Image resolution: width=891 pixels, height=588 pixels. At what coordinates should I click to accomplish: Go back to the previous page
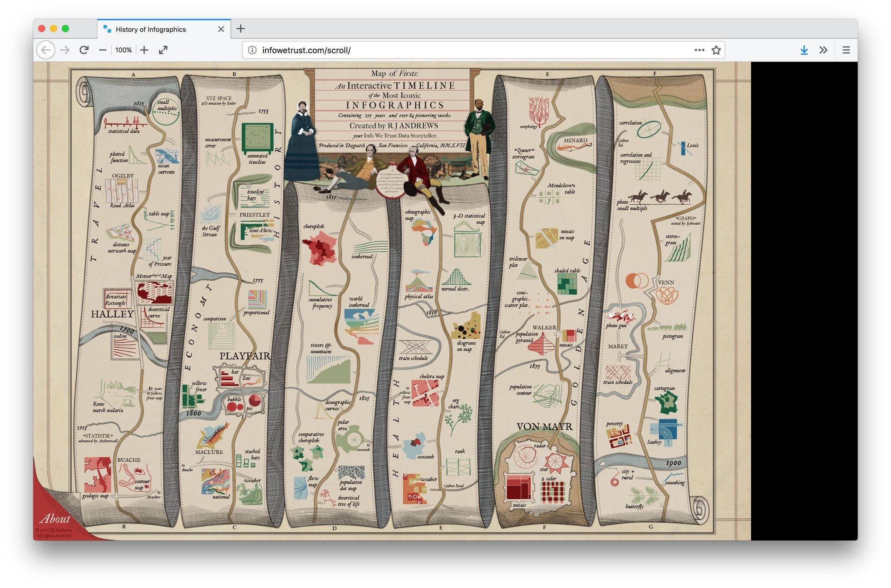(x=46, y=50)
